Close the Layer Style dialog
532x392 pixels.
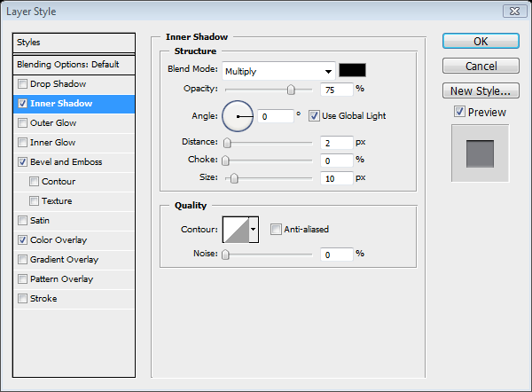[512, 11]
